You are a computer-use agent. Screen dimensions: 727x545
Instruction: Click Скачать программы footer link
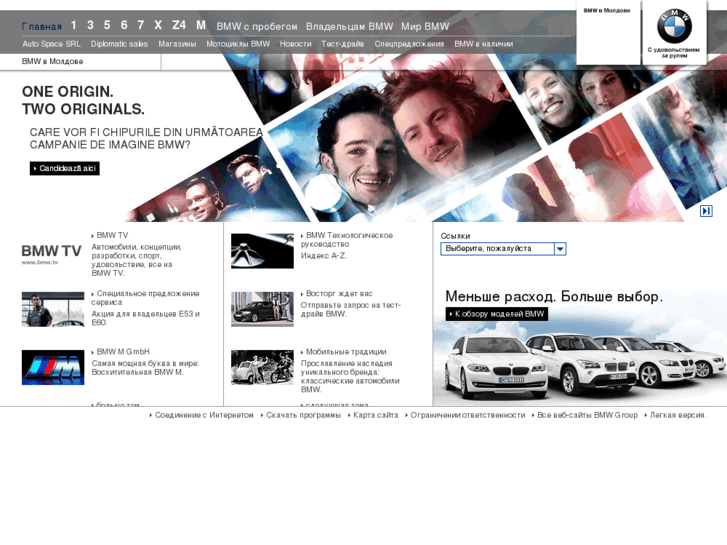[301, 415]
